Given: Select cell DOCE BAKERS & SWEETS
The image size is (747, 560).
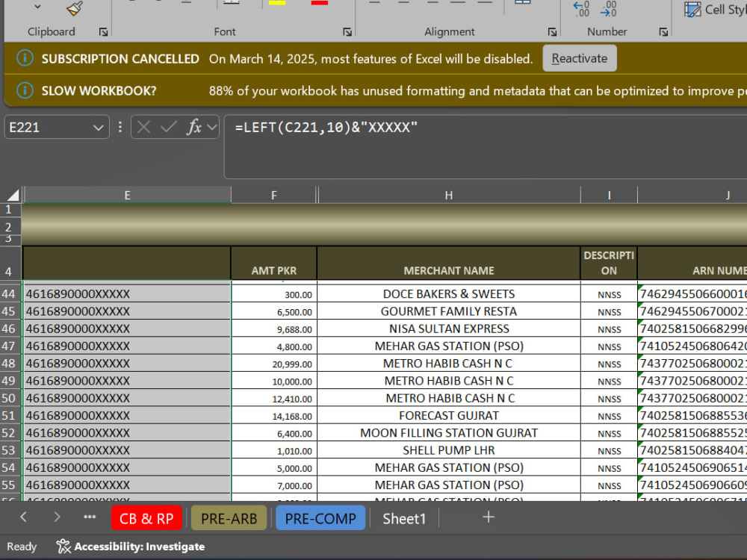Looking at the screenshot, I should pos(449,293).
